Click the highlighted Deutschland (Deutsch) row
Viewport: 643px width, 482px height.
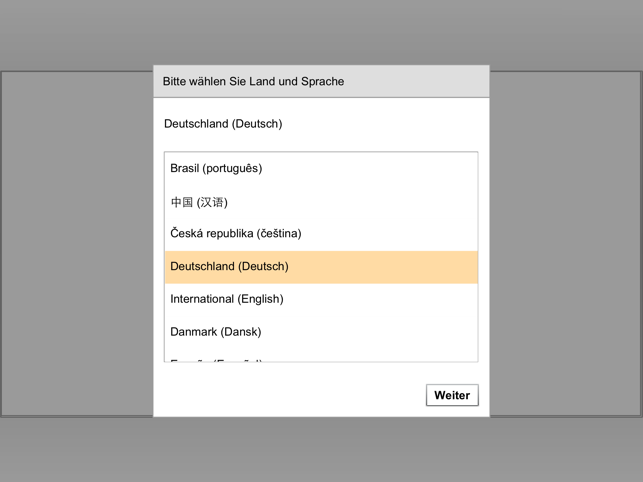click(320, 267)
